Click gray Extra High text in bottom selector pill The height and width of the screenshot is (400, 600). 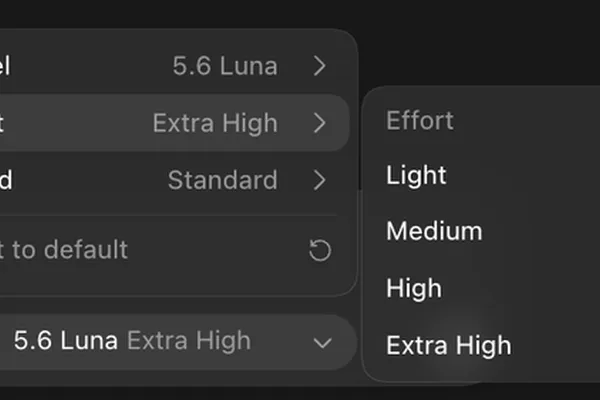click(189, 341)
